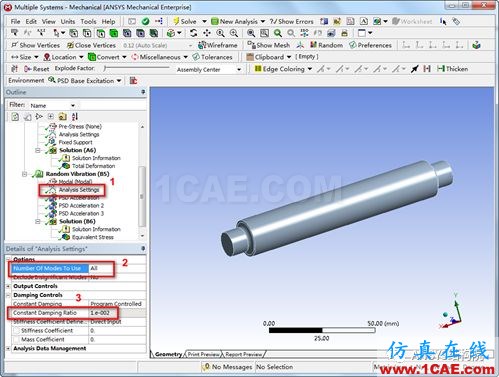Click the Box Zoom icon

[x=264, y=33]
